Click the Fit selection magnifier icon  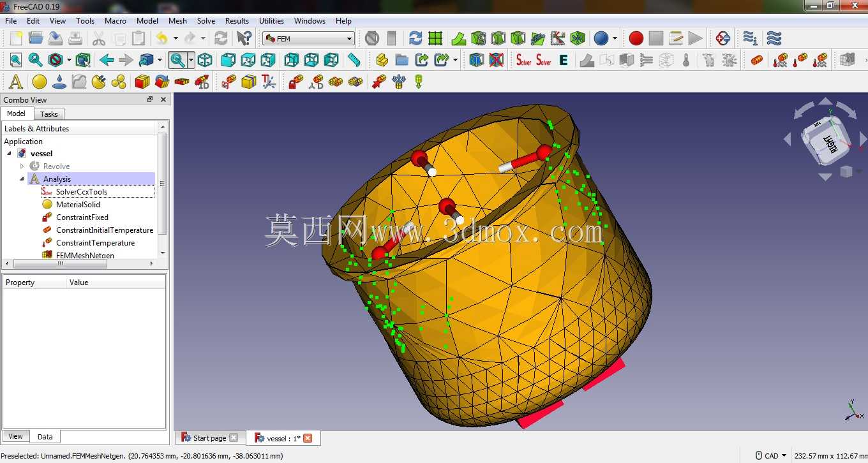[36, 60]
